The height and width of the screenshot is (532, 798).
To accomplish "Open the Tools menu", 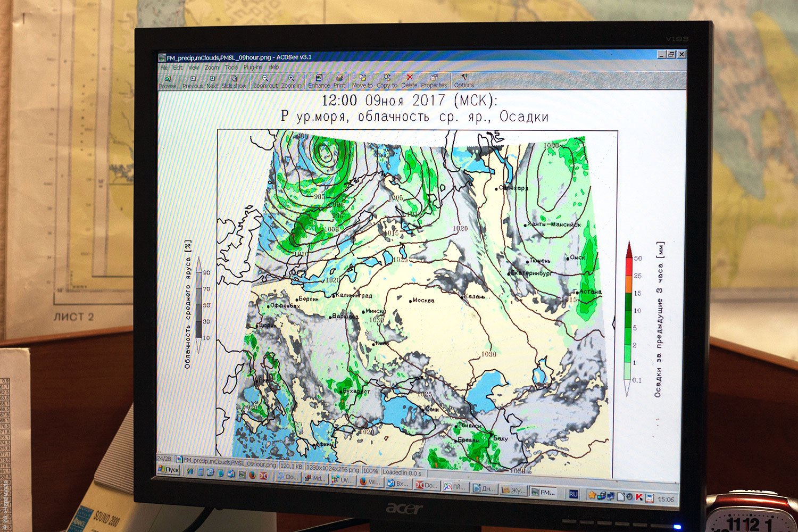I will click(231, 68).
